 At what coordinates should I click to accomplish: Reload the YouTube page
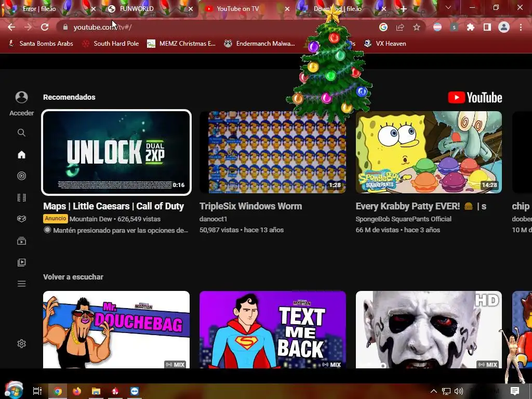click(x=45, y=27)
